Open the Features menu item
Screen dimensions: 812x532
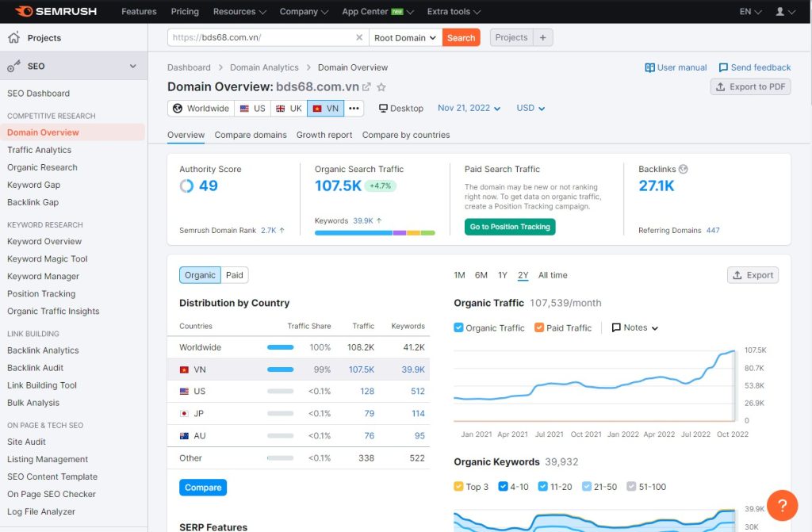pos(139,11)
